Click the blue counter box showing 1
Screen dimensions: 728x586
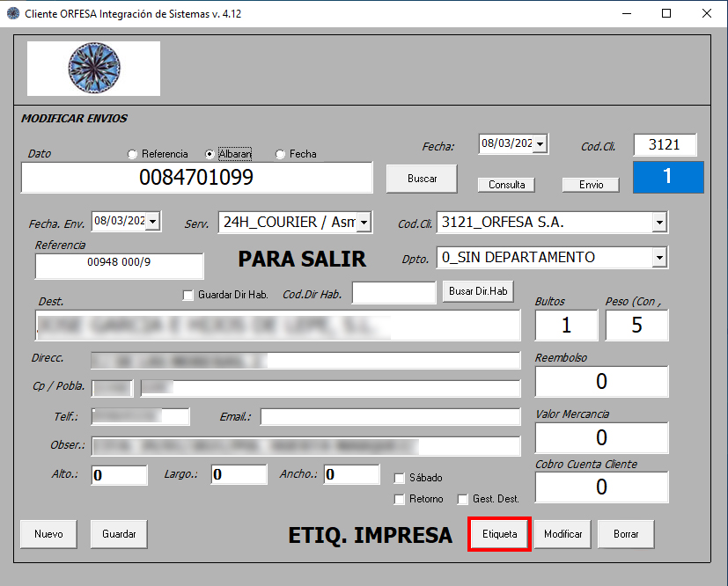pos(667,177)
